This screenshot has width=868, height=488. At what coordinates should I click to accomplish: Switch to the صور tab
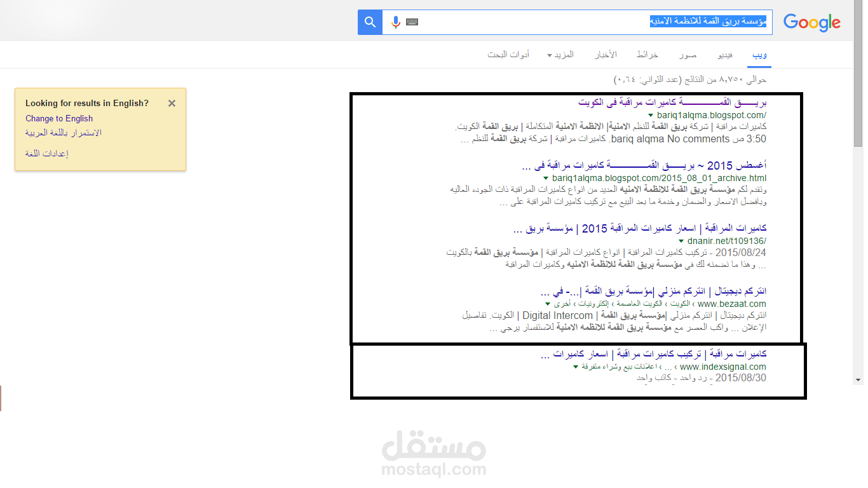point(688,55)
